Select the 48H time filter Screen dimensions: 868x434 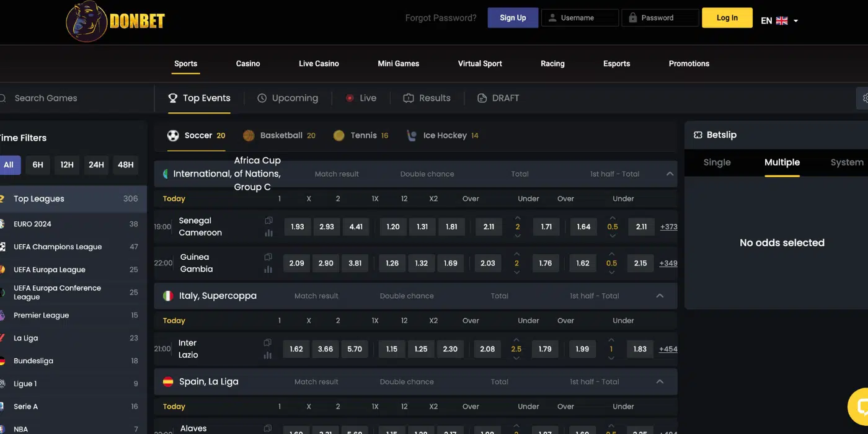click(126, 164)
